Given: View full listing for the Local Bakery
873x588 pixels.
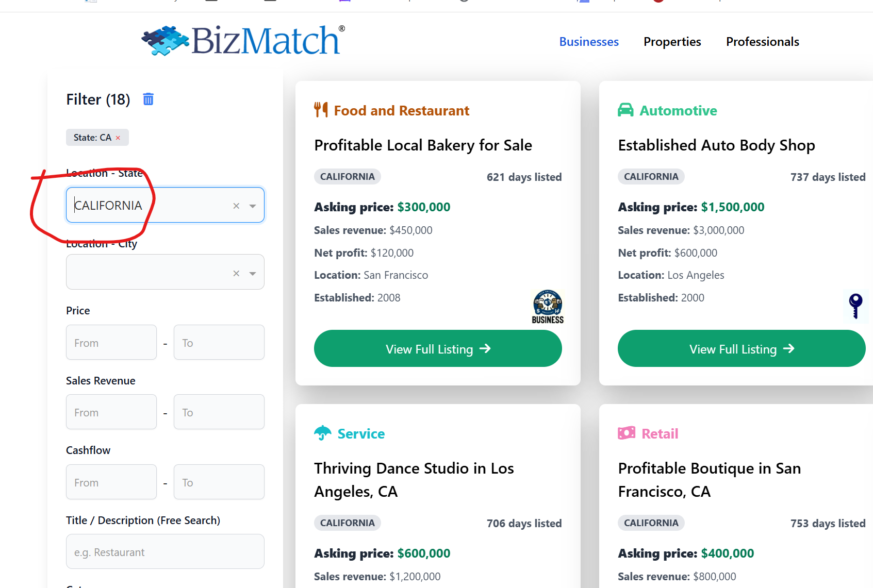Looking at the screenshot, I should (438, 349).
